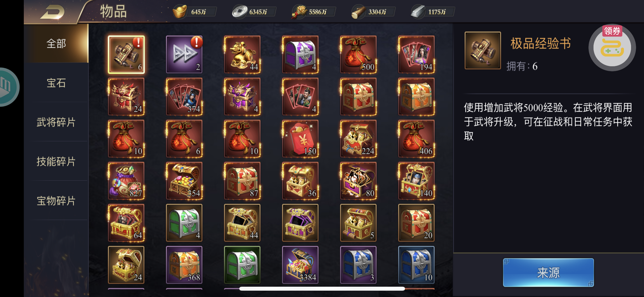Click the 来源 button

pyautogui.click(x=548, y=272)
